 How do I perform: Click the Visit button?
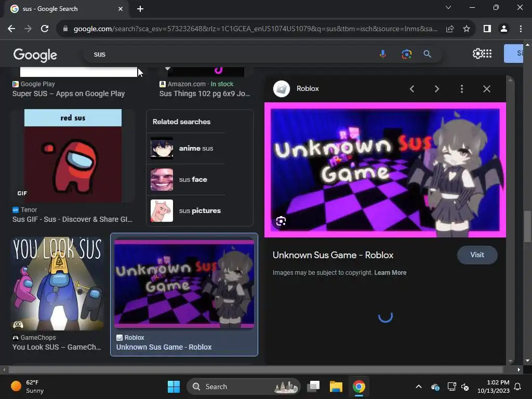pos(477,255)
